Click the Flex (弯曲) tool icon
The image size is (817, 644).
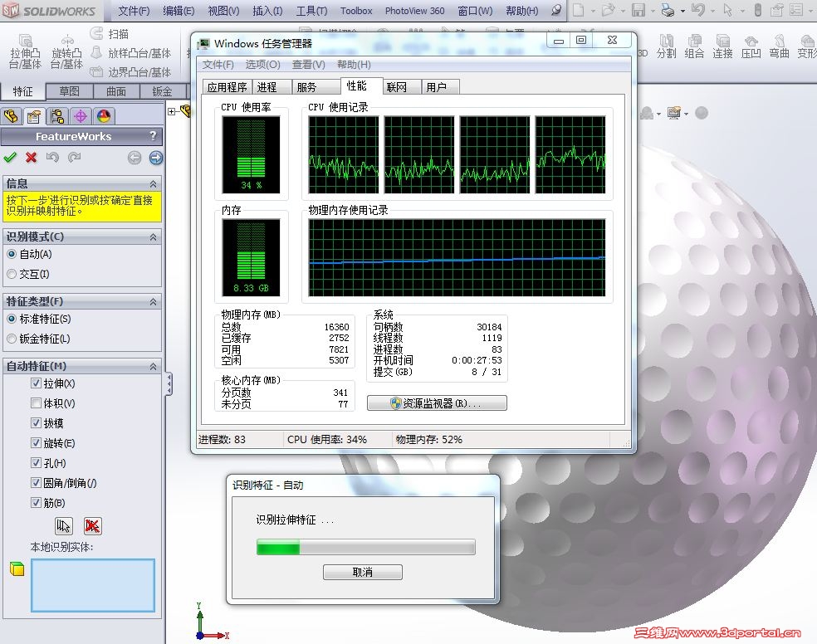click(x=779, y=46)
